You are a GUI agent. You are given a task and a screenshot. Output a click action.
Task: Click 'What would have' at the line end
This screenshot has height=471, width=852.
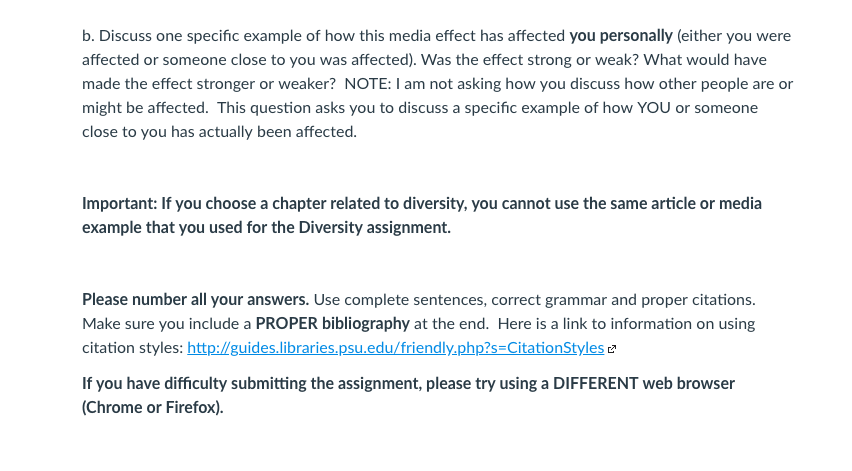coord(705,60)
